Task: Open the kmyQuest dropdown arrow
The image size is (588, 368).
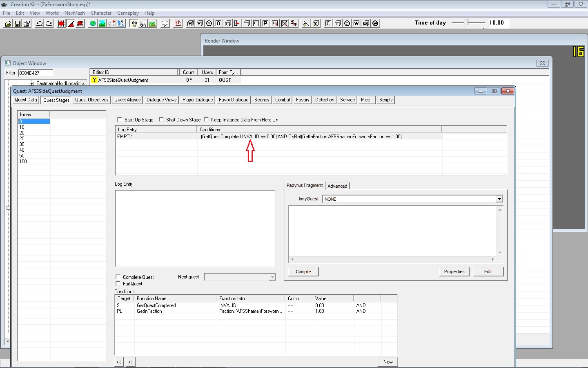Action: pos(499,199)
